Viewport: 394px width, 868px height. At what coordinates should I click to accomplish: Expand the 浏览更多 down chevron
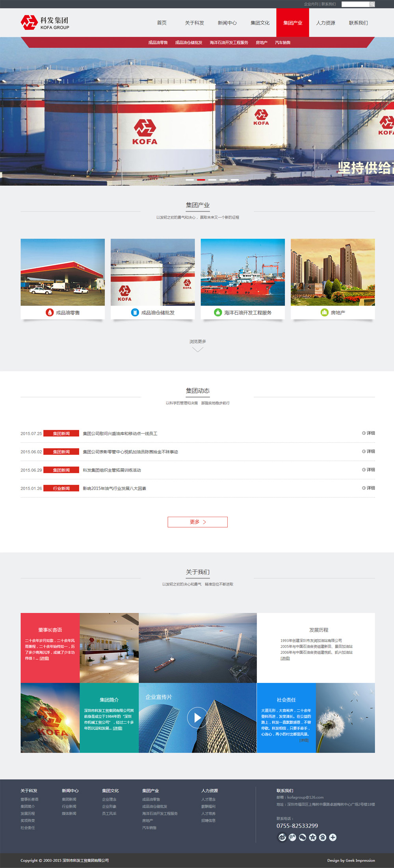197,349
